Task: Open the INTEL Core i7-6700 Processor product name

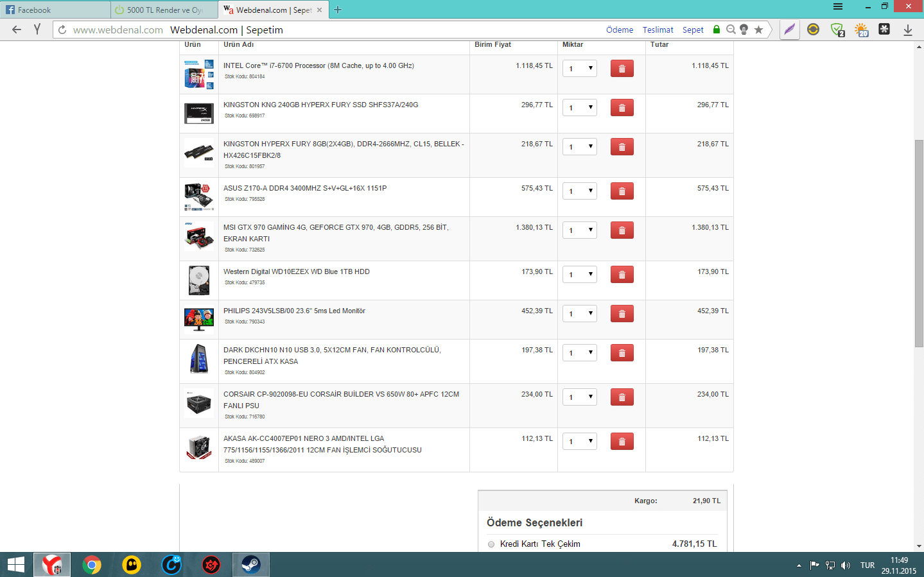Action: point(318,65)
